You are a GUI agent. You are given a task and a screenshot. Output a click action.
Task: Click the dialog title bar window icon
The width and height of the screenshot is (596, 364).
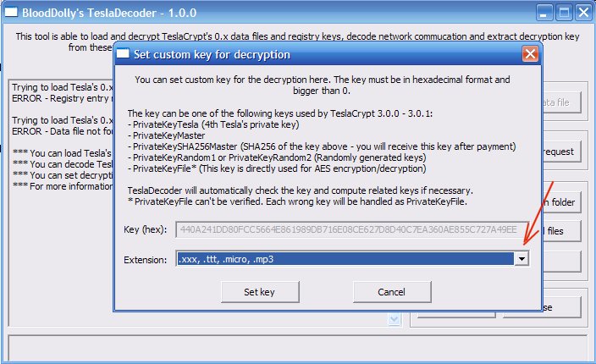[123, 54]
